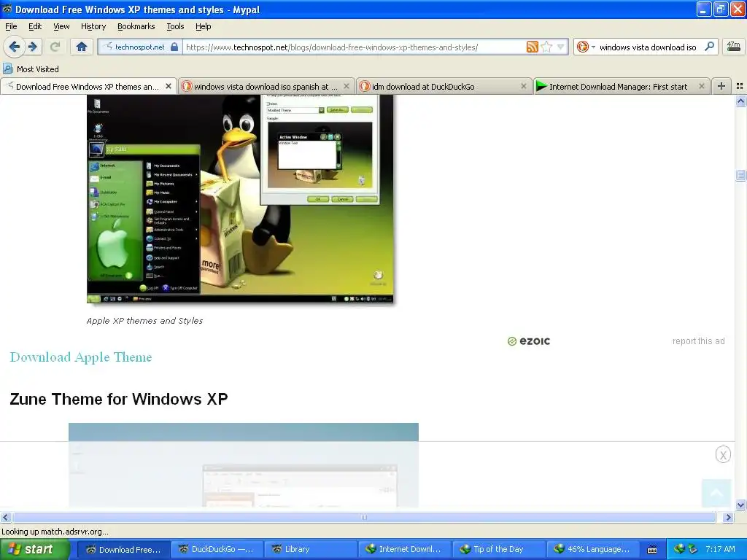
Task: Click the report this ad link
Action: coord(698,341)
